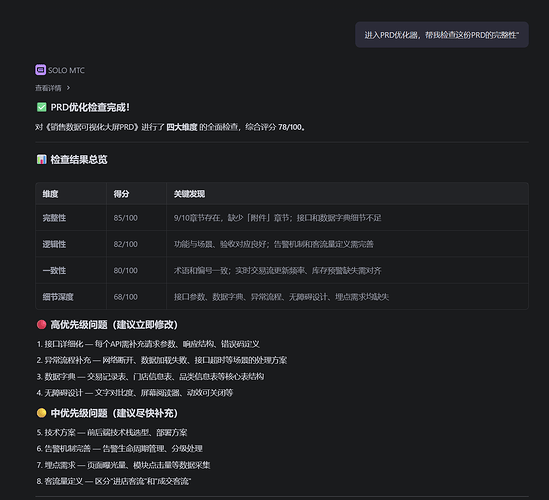Click list item 7 埋点需求
Viewport: 549px width, 500px height.
point(123,465)
